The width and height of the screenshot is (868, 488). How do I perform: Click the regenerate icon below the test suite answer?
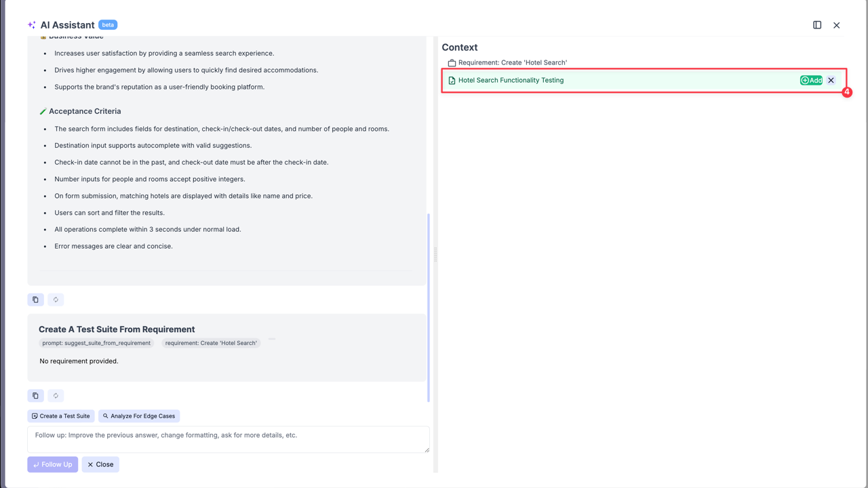point(56,395)
